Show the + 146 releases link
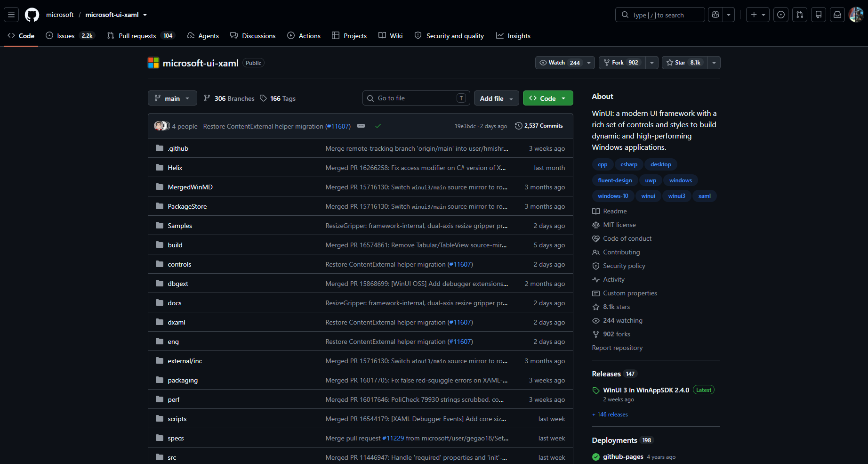This screenshot has height=464, width=868. coord(610,415)
